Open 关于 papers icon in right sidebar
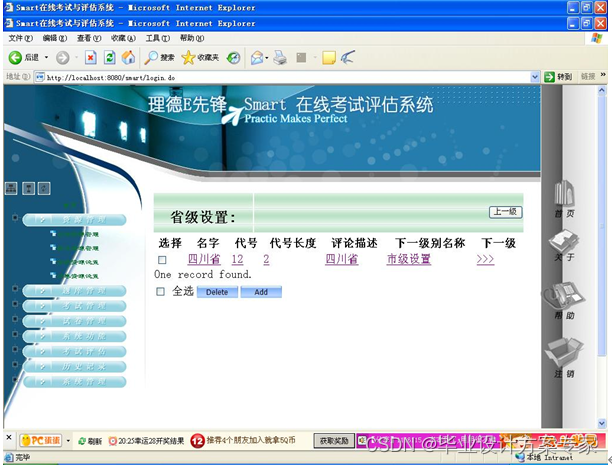Viewport: 612px width, 465px height. (x=564, y=241)
